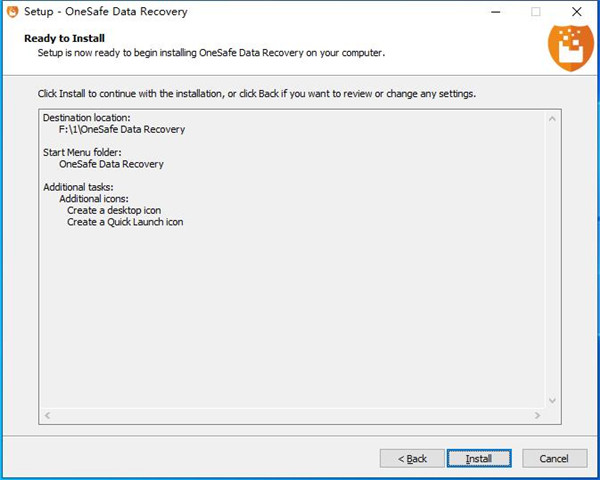
Task: Click the 'Start Menu folder:' label
Action: 84,153
